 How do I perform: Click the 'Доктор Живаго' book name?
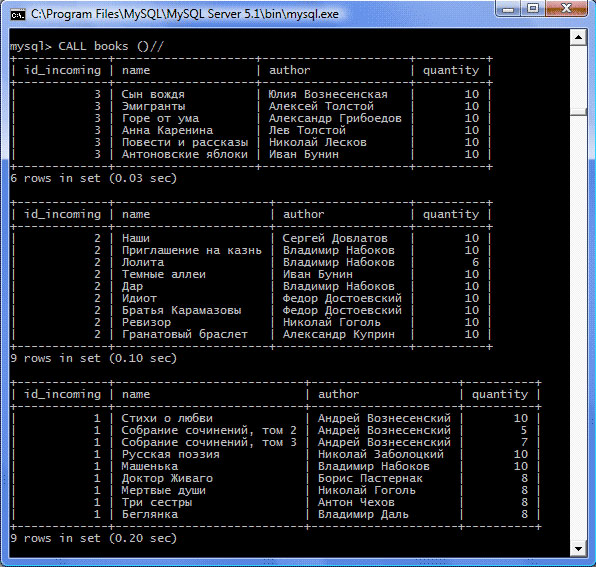pyautogui.click(x=167, y=478)
